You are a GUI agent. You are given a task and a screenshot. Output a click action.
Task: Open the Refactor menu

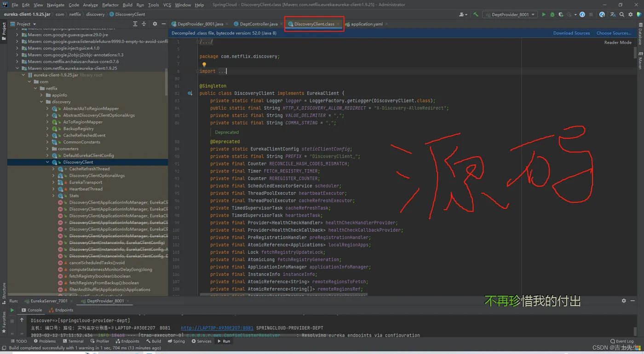point(110,5)
